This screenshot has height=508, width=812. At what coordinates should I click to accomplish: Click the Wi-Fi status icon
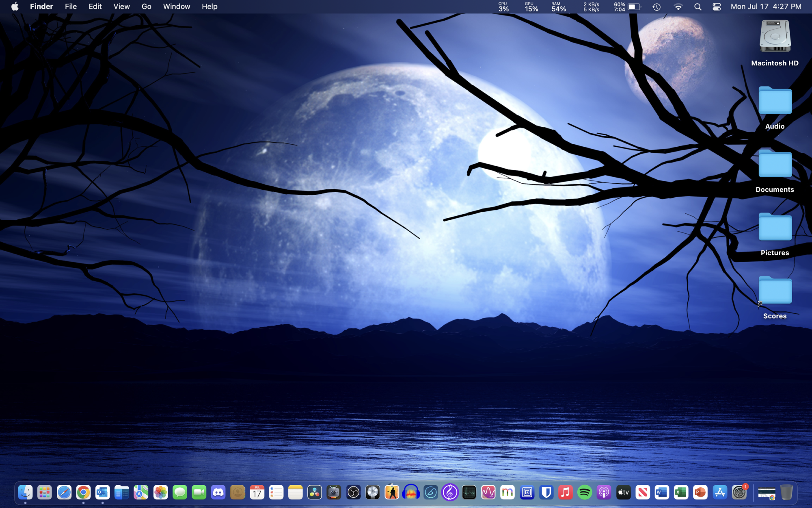pyautogui.click(x=678, y=7)
